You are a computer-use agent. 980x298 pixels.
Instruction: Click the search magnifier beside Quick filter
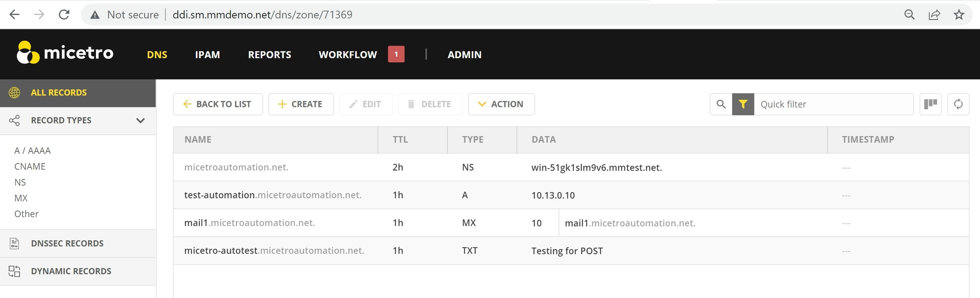coord(721,104)
